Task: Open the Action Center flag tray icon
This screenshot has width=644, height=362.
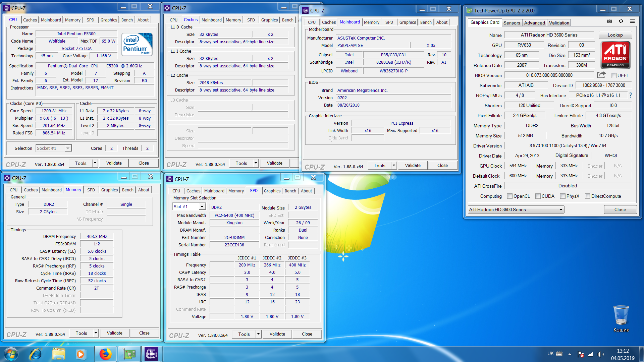Action: coord(581,354)
